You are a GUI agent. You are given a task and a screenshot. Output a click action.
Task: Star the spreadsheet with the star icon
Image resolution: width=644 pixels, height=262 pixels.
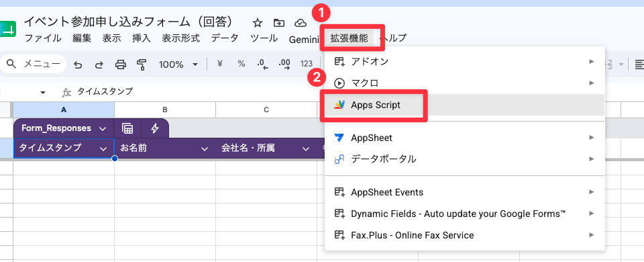[258, 23]
